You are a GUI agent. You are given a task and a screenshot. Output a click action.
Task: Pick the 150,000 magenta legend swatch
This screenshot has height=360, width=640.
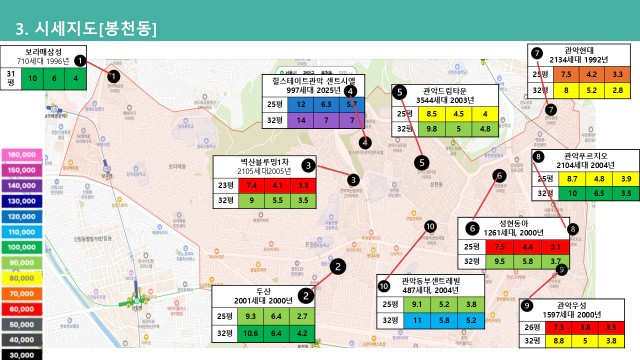coord(22,170)
